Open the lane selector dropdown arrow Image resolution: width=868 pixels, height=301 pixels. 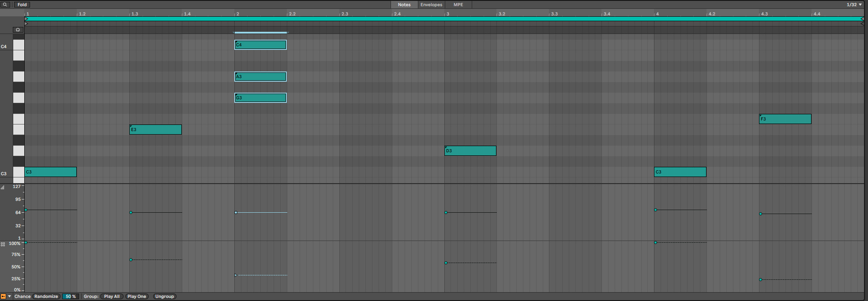coord(9,297)
